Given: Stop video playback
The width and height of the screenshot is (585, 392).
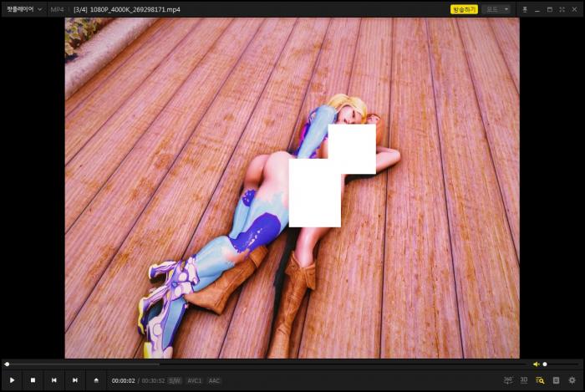Looking at the screenshot, I should click(x=33, y=380).
